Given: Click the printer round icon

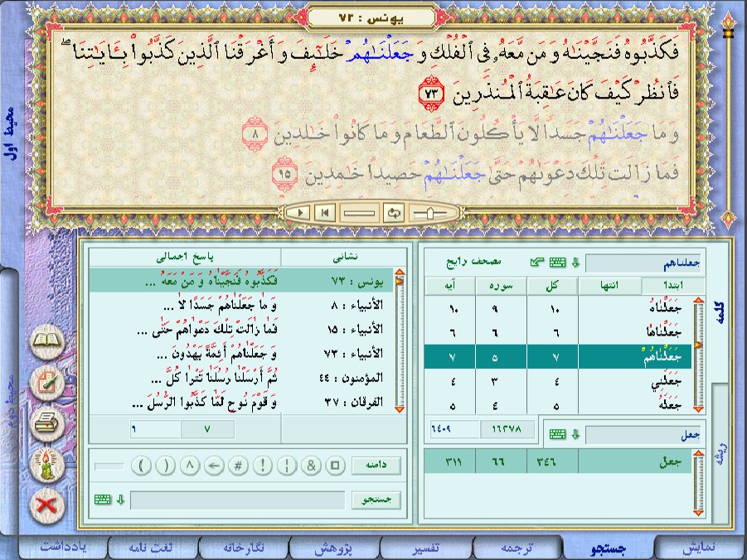Looking at the screenshot, I should click(x=47, y=422).
